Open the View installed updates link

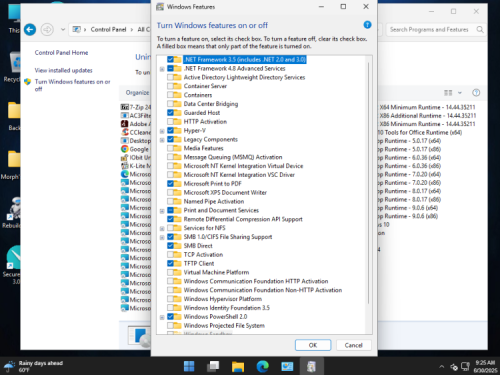coord(63,70)
